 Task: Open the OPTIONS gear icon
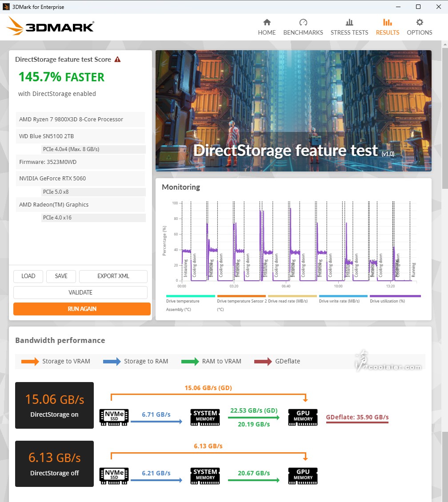[x=420, y=22]
